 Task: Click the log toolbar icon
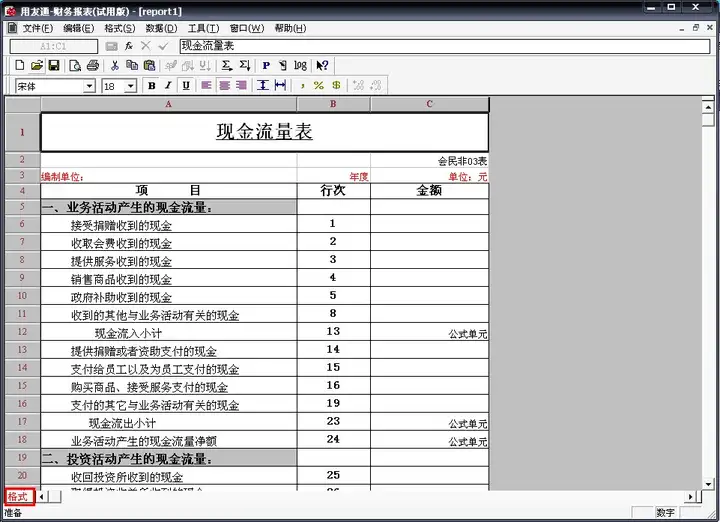[300, 66]
